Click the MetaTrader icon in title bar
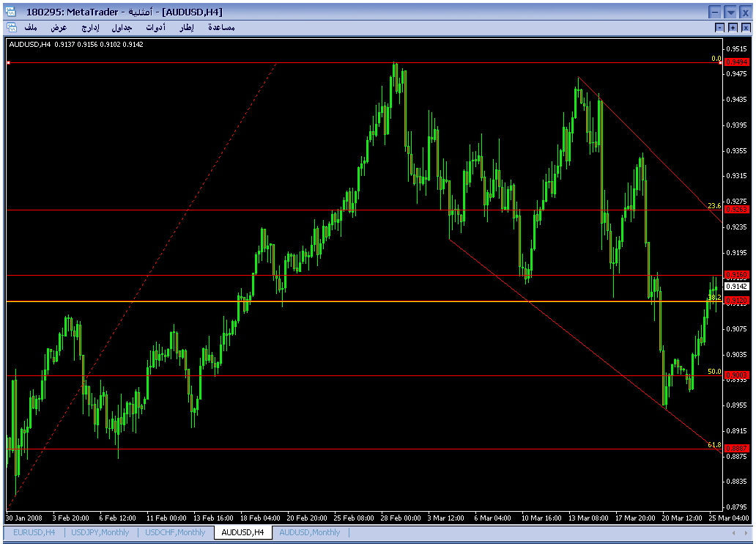Screen dimensions: 756x544 pyautogui.click(x=12, y=12)
